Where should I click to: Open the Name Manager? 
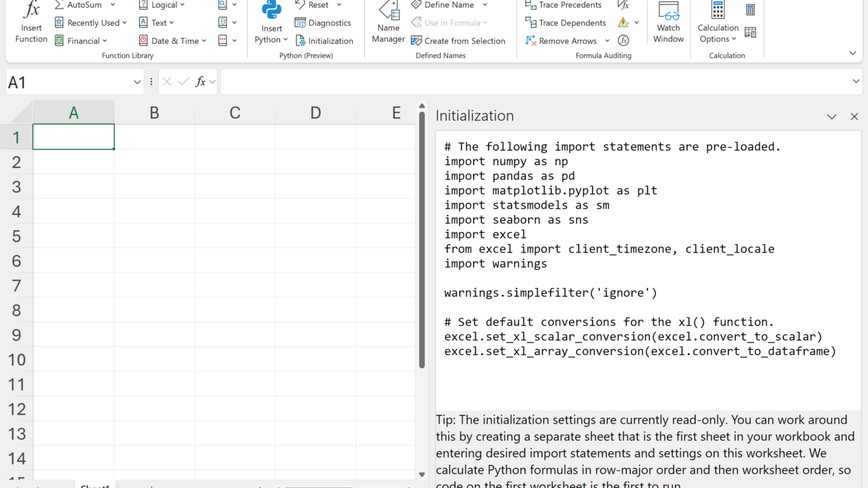[x=389, y=23]
